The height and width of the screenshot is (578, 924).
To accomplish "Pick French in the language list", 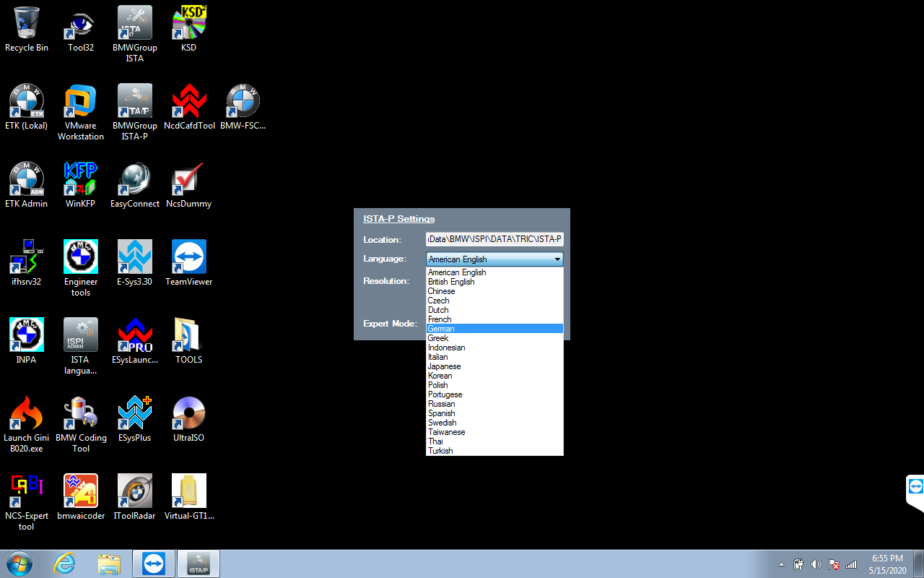I will [x=494, y=319].
